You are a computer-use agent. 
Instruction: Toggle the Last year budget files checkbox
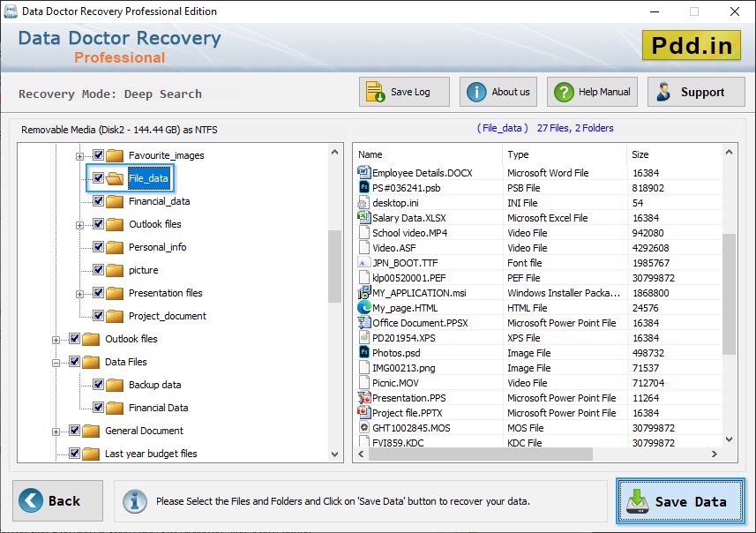pos(74,453)
